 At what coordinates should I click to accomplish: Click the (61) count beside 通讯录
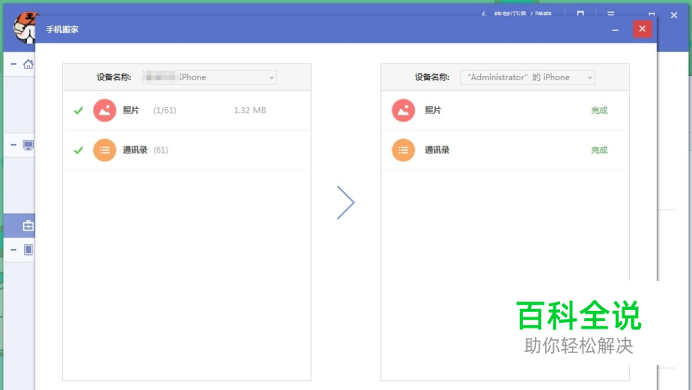click(161, 150)
